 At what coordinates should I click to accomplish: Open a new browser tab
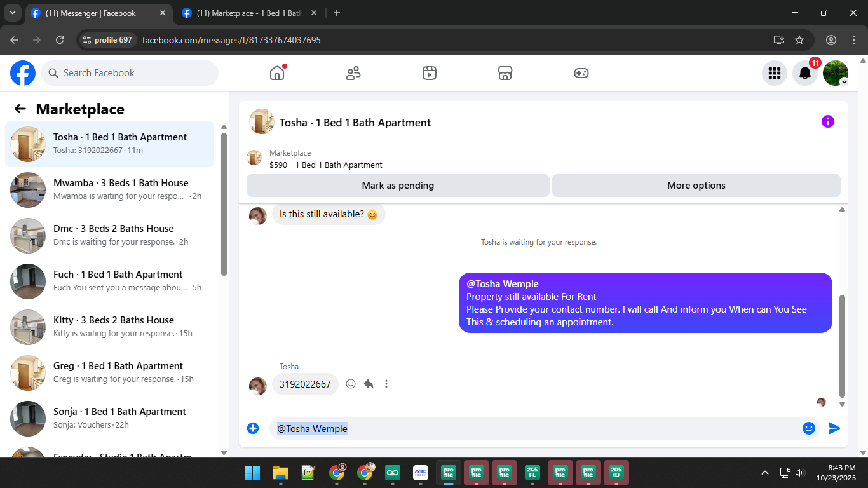pos(337,13)
